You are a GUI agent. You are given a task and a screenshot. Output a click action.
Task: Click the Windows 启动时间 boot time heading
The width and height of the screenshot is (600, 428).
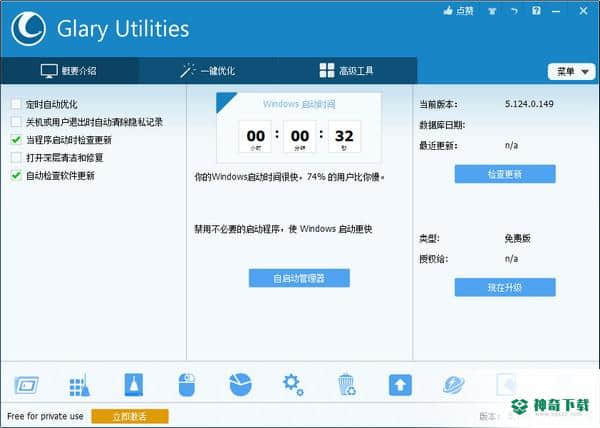tap(299, 104)
